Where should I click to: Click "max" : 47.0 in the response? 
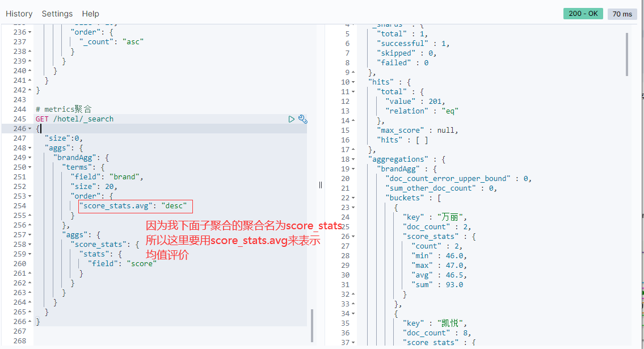[x=439, y=266]
